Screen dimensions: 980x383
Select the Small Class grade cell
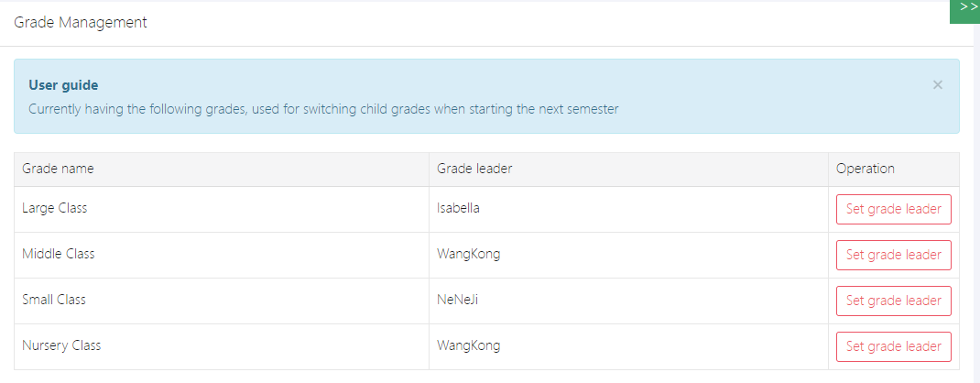tap(54, 300)
